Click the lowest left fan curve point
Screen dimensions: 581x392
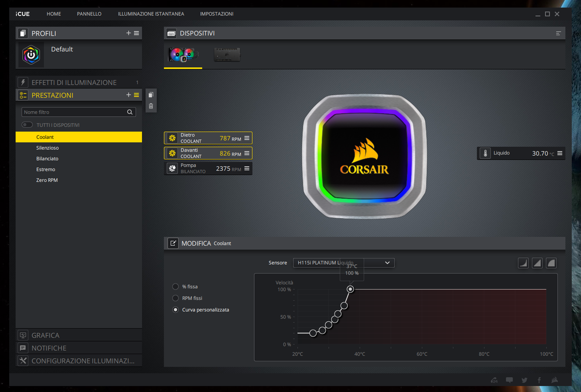[x=313, y=333]
